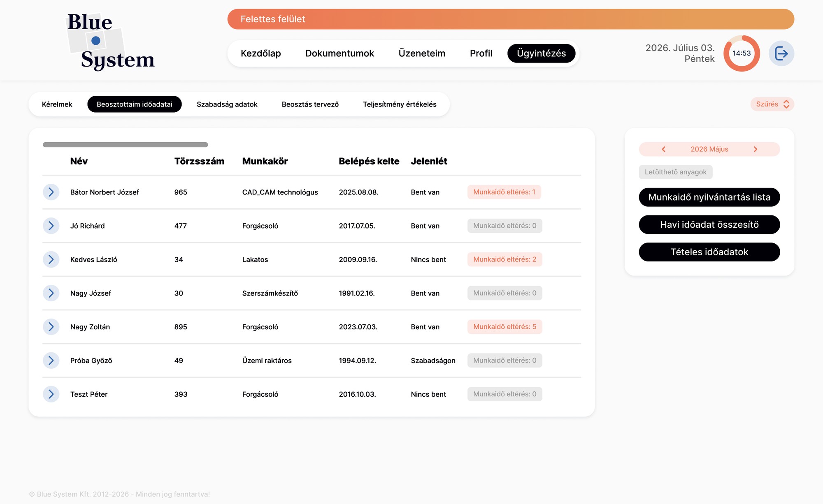Expand row of Teszt Péter
Image resolution: width=823 pixels, height=504 pixels.
point(51,394)
